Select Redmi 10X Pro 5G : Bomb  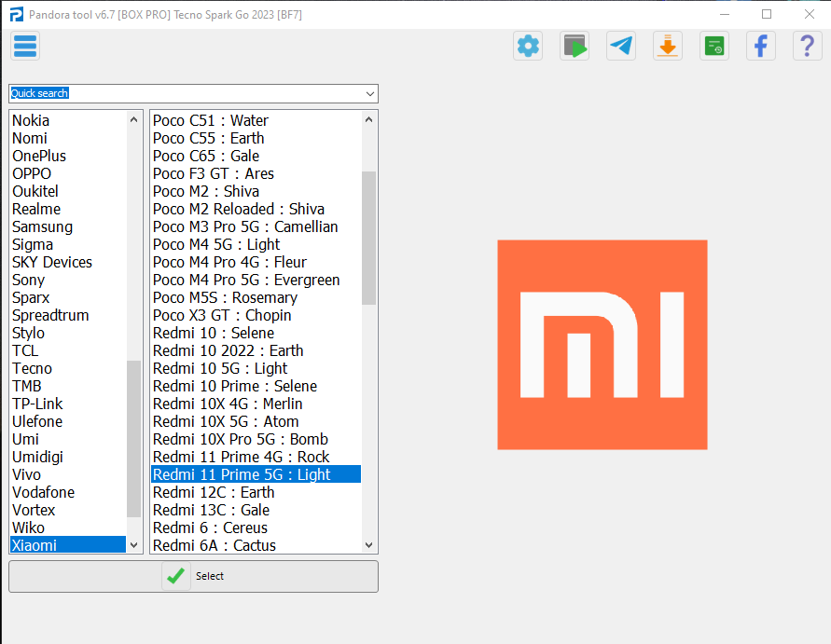click(256, 439)
